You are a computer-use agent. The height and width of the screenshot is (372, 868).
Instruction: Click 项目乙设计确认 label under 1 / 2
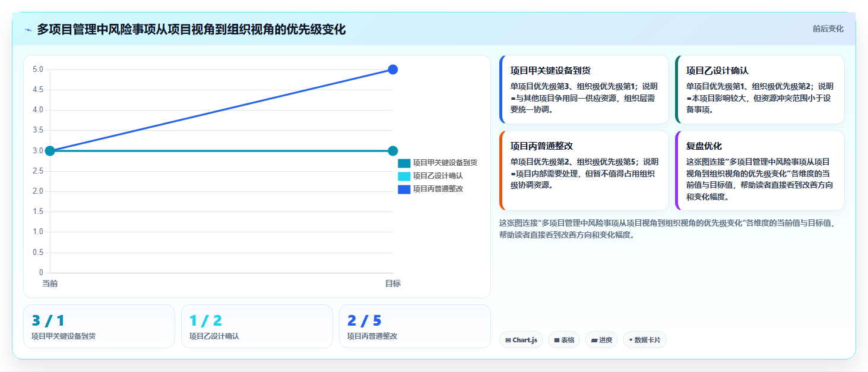pos(214,336)
